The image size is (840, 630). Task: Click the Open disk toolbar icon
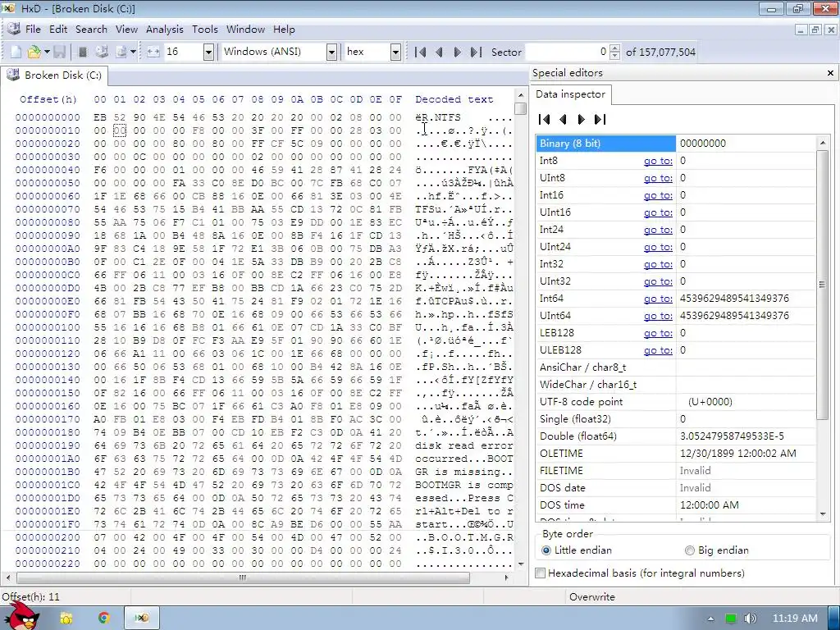tap(102, 52)
